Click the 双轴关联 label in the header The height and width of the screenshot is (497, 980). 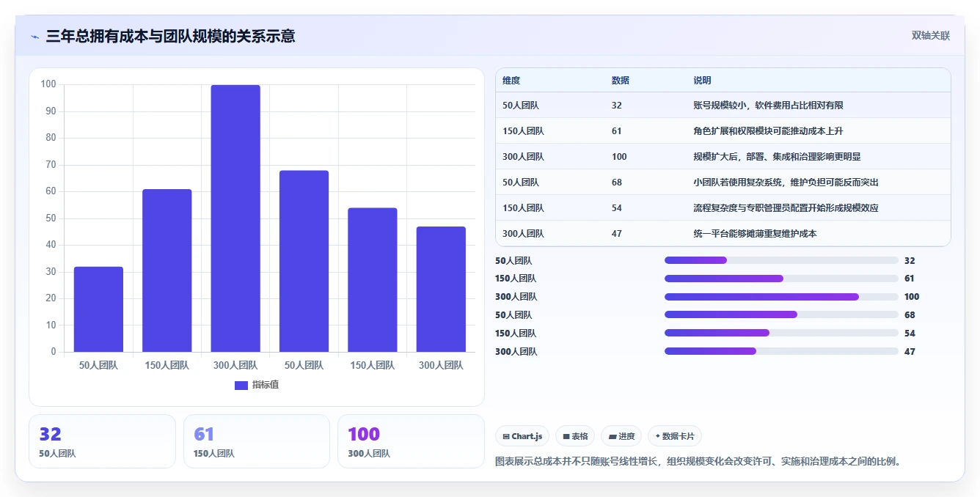[x=930, y=35]
